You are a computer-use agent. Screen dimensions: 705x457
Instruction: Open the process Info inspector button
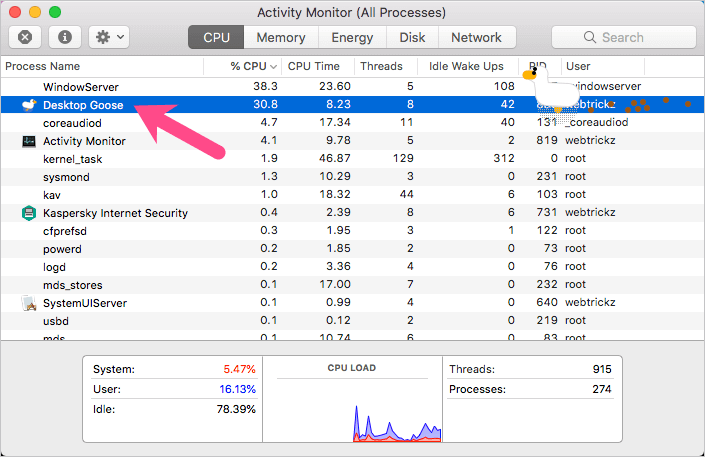[65, 37]
